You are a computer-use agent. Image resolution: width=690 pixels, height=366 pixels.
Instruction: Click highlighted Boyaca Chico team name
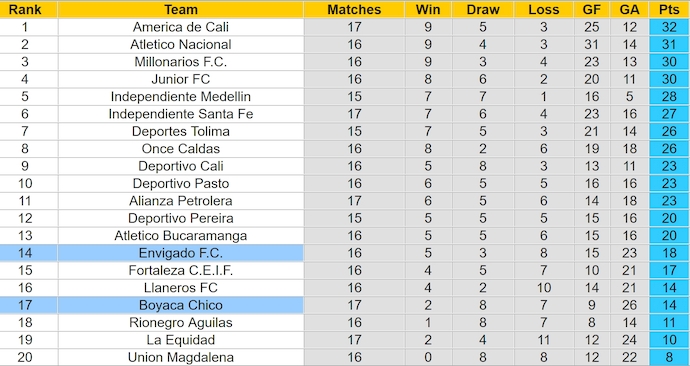(180, 305)
